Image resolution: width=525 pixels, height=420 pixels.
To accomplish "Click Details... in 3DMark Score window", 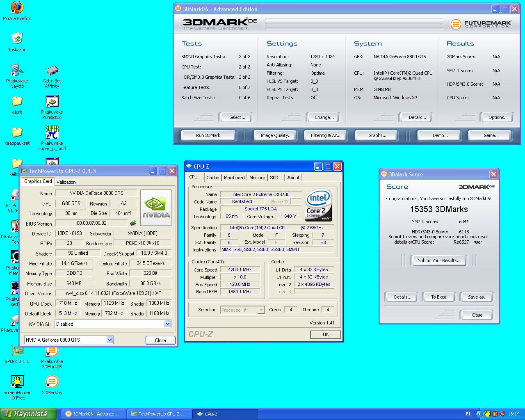I will pyautogui.click(x=402, y=297).
